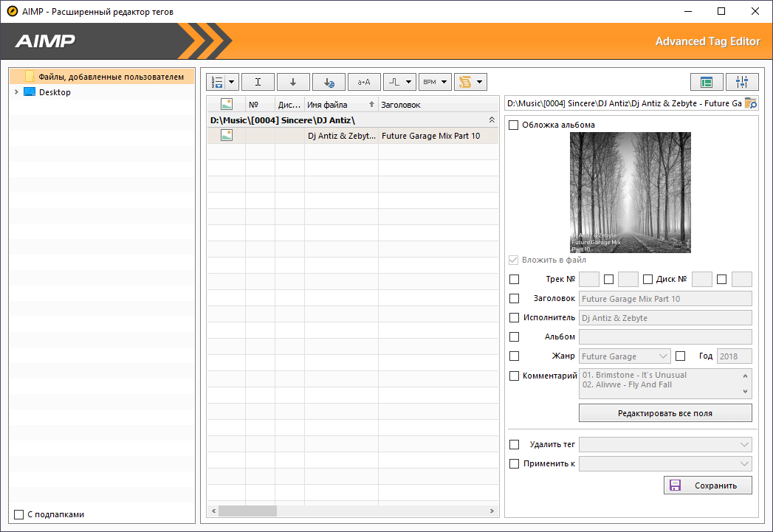Tick the С подпапками checkbox
Screen dimensions: 773x532
coord(18,514)
